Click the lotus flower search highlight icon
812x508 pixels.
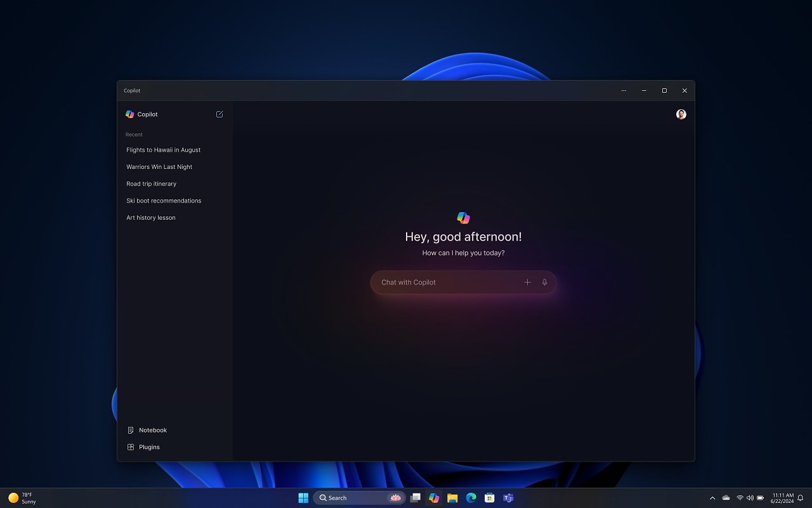point(395,498)
